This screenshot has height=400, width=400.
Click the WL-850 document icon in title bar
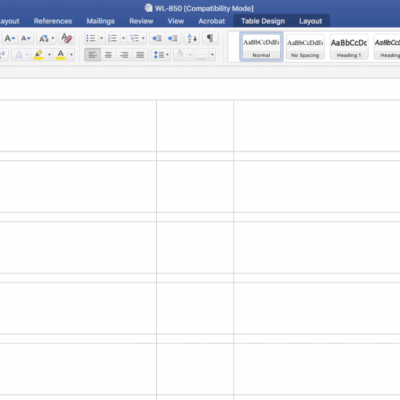pos(149,8)
